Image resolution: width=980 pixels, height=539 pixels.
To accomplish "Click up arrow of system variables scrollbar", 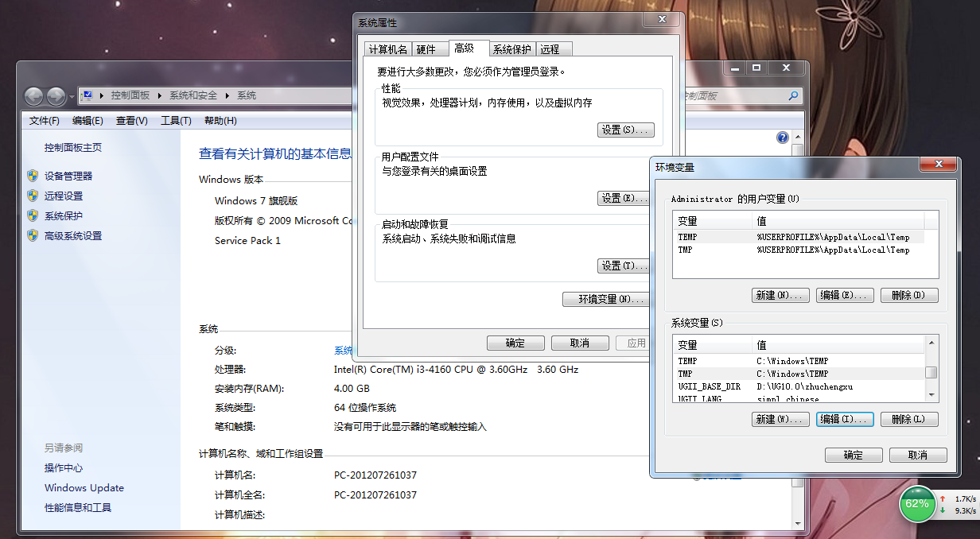I will (x=931, y=343).
